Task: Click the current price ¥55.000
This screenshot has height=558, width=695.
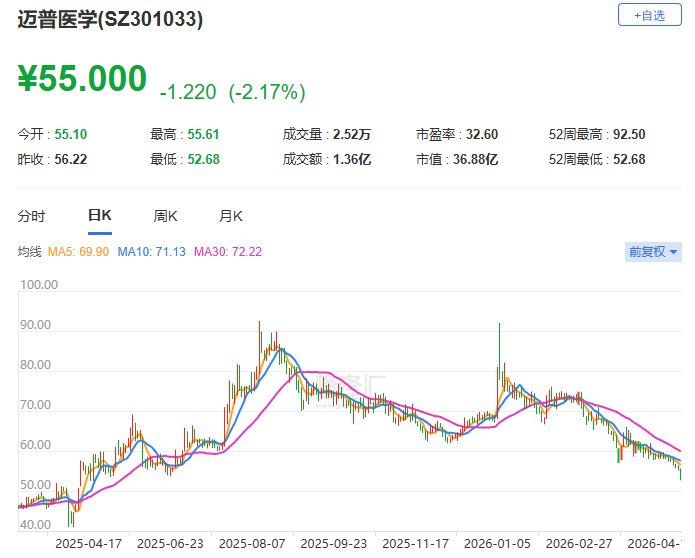Action: pos(82,78)
